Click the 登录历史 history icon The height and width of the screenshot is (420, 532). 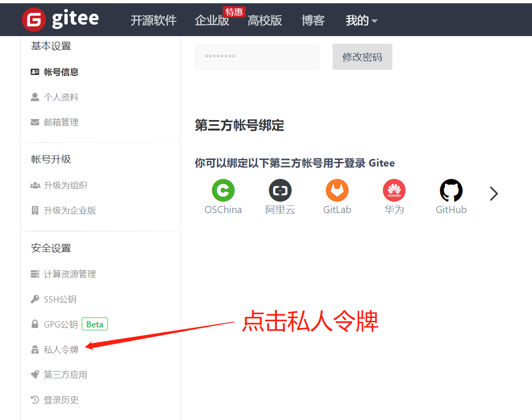[x=35, y=400]
